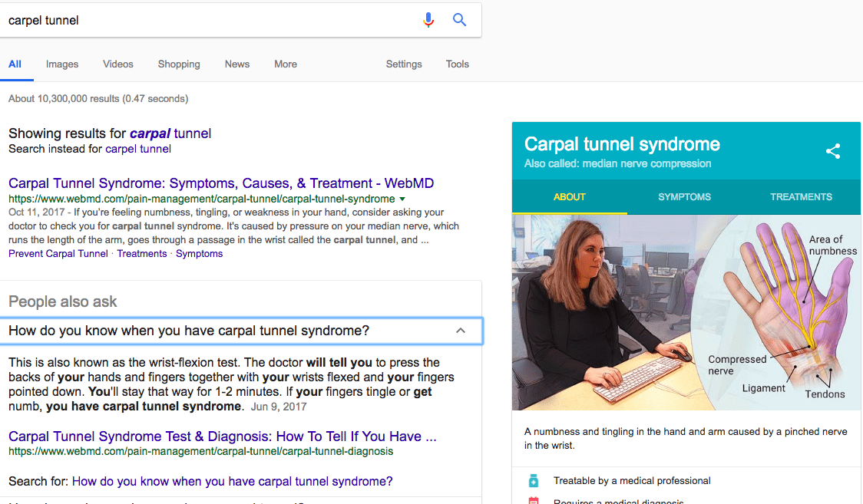Collapse the 'How do you know' question chevron

[x=460, y=330]
